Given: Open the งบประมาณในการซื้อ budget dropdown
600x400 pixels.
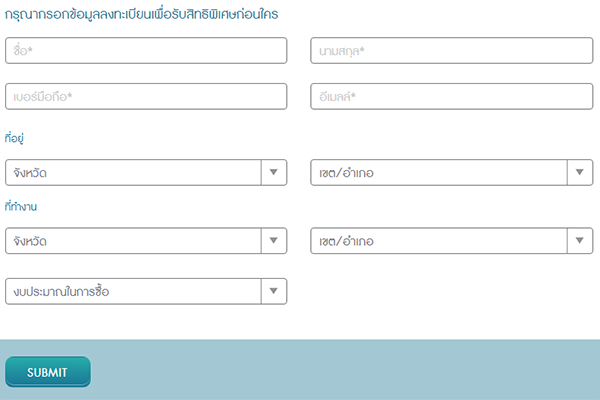Looking at the screenshot, I should click(x=134, y=291).
